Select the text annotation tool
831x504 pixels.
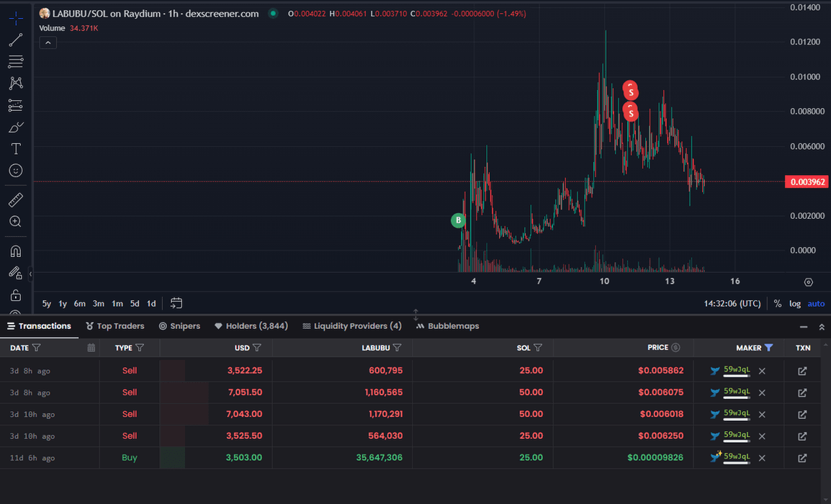pyautogui.click(x=15, y=149)
